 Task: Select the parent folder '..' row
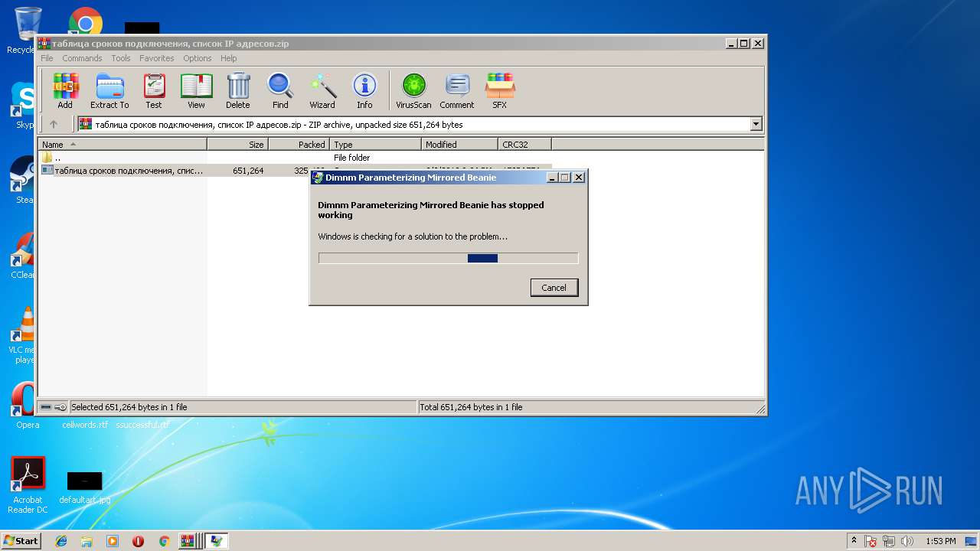tap(295, 158)
